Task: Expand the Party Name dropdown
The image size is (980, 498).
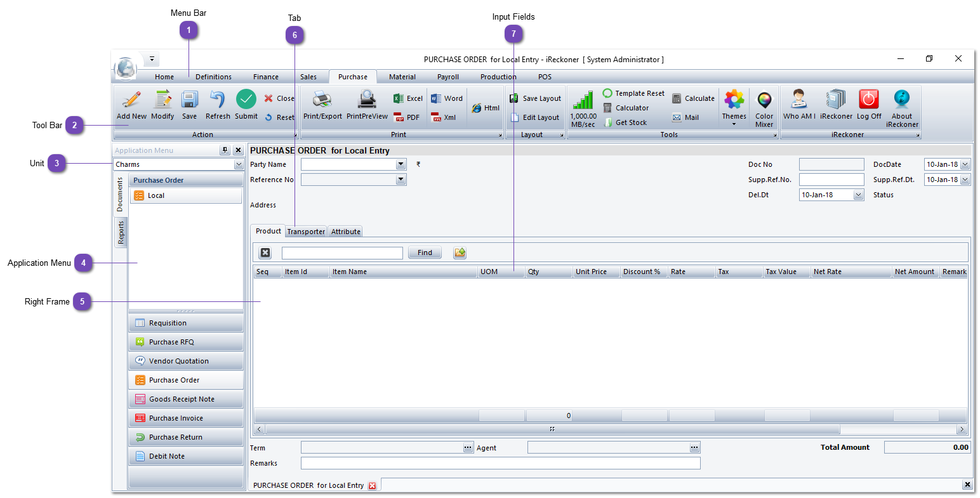Action: [x=401, y=164]
